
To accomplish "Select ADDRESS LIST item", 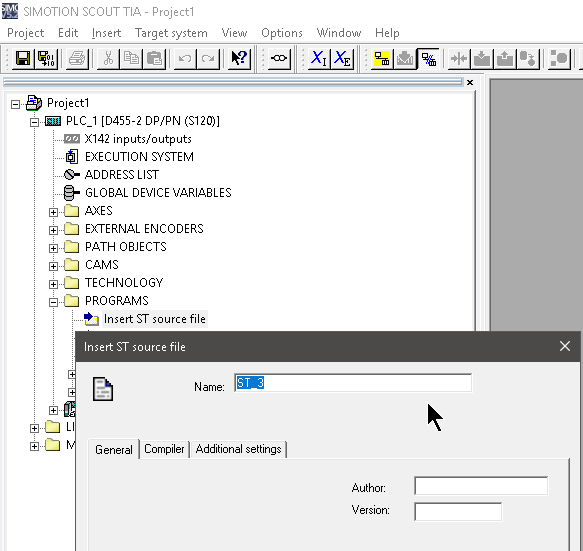I will click(x=122, y=175).
